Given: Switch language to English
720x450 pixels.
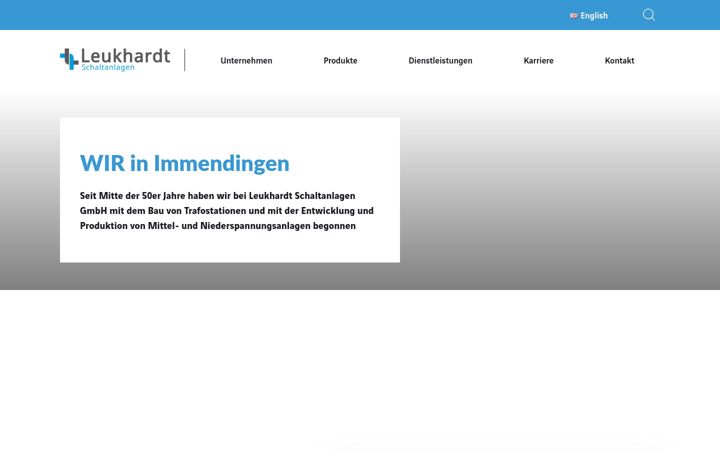Looking at the screenshot, I should pos(589,16).
